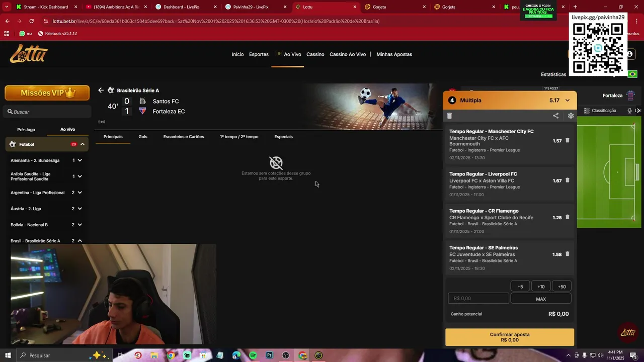Clear all bets with betslip trash icon
644x362 pixels.
coord(449,116)
